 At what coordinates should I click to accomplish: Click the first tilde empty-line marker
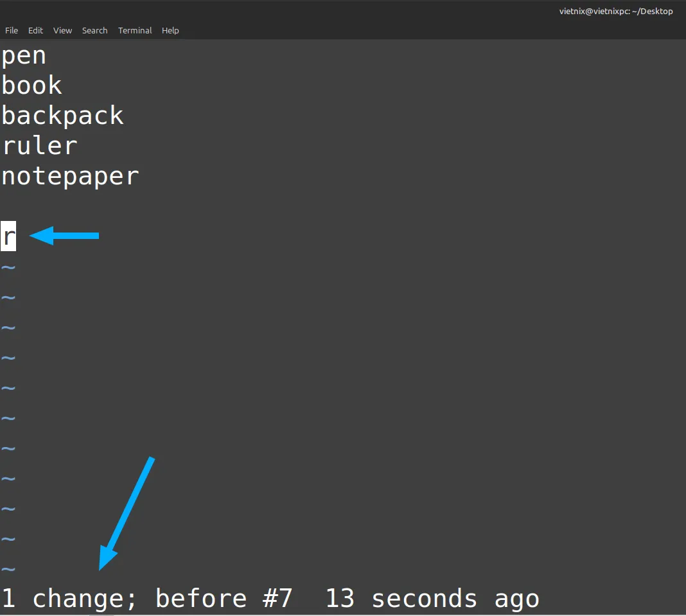[x=8, y=267]
